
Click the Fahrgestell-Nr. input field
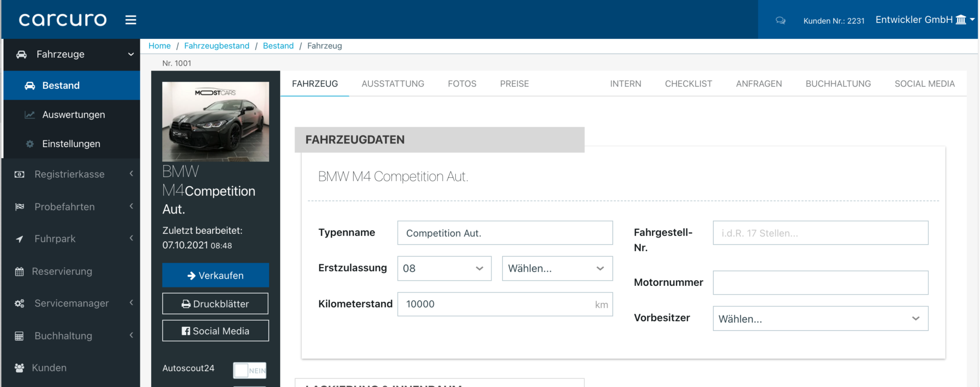820,233
